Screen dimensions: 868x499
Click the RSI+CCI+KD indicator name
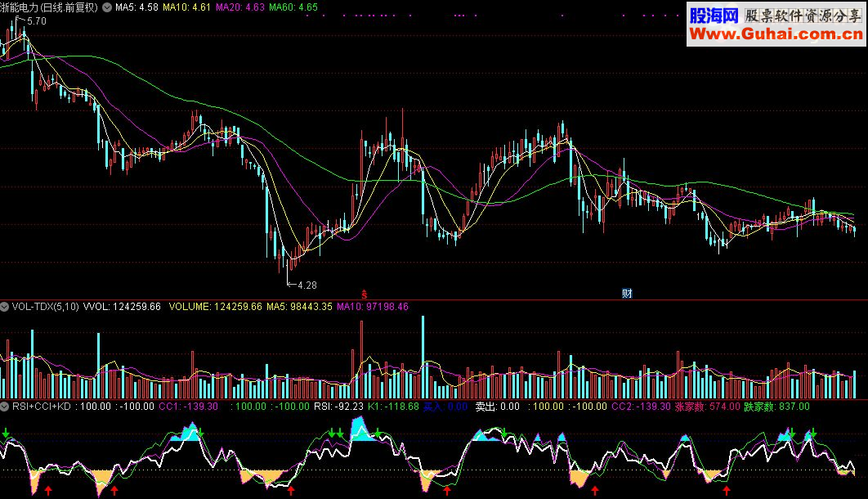pos(42,407)
